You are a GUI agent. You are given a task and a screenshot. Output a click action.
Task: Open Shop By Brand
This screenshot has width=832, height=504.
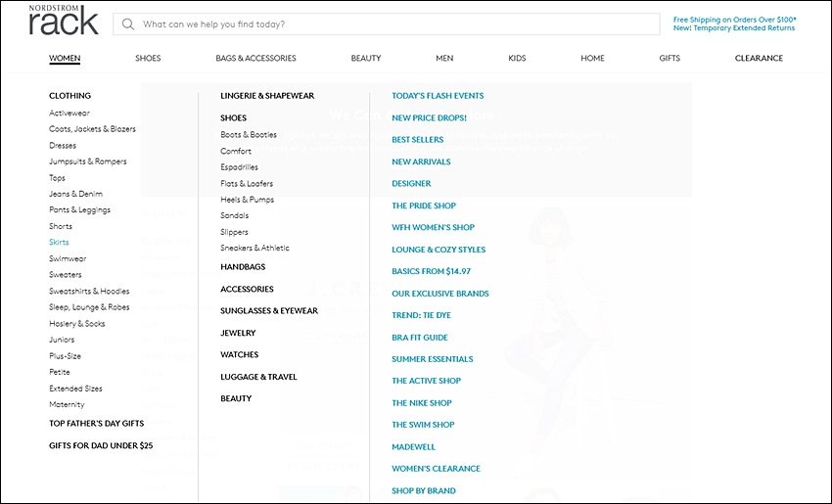tap(424, 491)
